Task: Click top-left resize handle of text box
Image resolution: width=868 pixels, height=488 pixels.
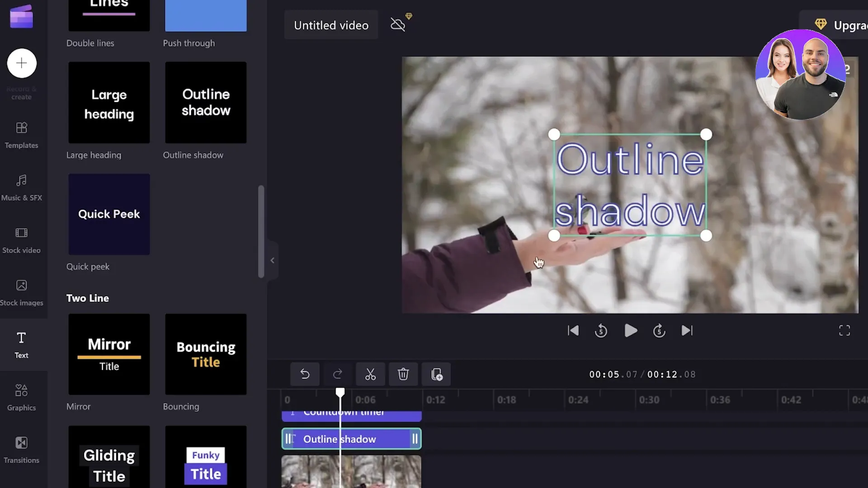Action: [554, 134]
